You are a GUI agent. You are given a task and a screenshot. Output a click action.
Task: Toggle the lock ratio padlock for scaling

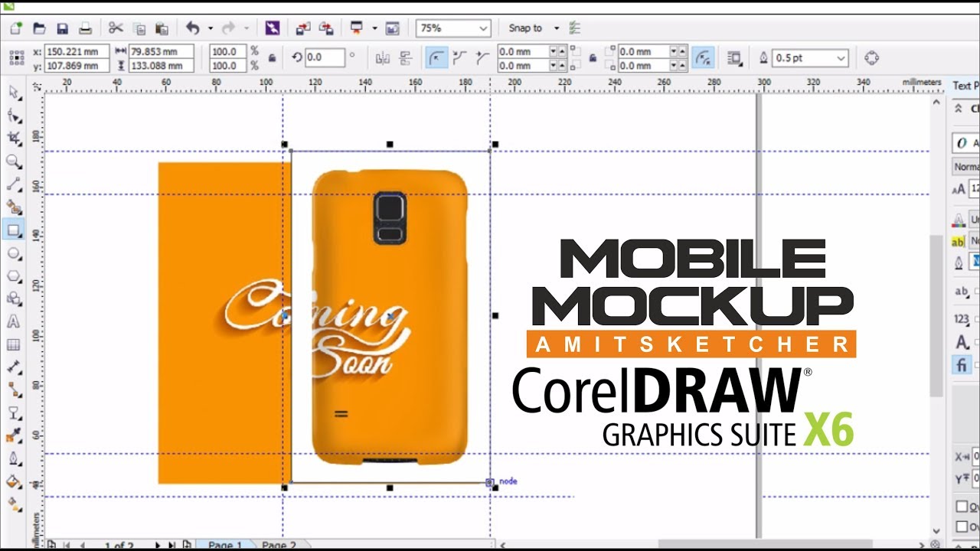[272, 58]
